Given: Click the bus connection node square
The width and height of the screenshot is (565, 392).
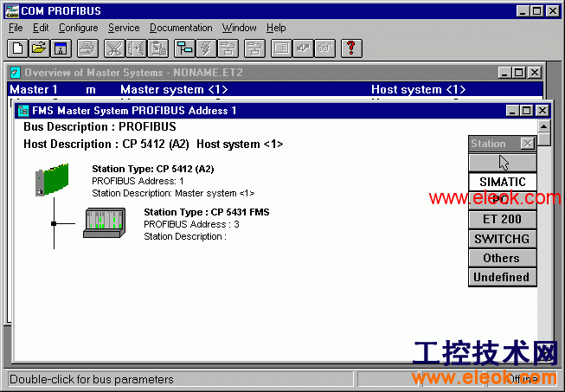Looking at the screenshot, I should [54, 224].
